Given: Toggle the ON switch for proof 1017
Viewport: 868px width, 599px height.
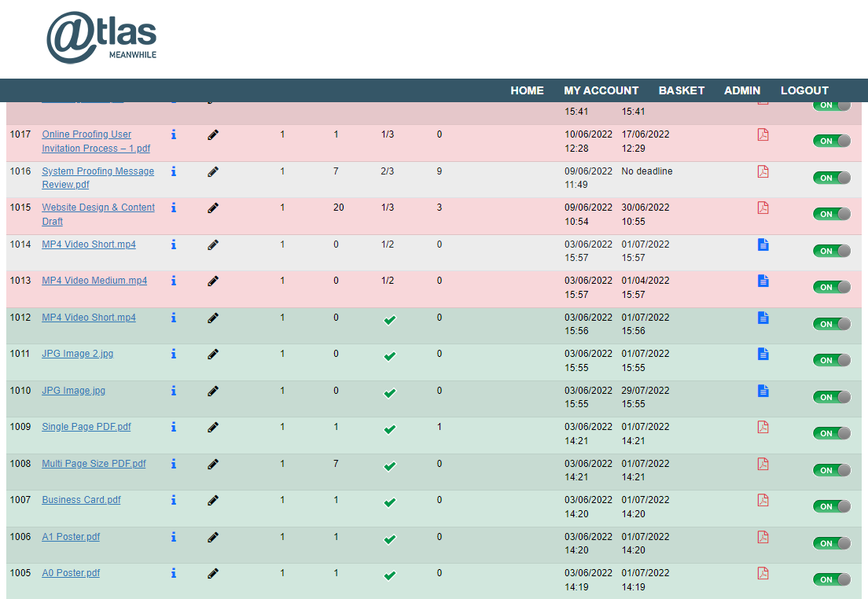Looking at the screenshot, I should click(832, 141).
